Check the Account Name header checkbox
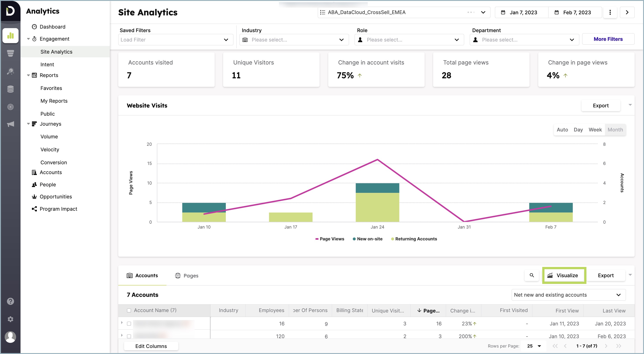This screenshot has height=354, width=644. tap(129, 310)
